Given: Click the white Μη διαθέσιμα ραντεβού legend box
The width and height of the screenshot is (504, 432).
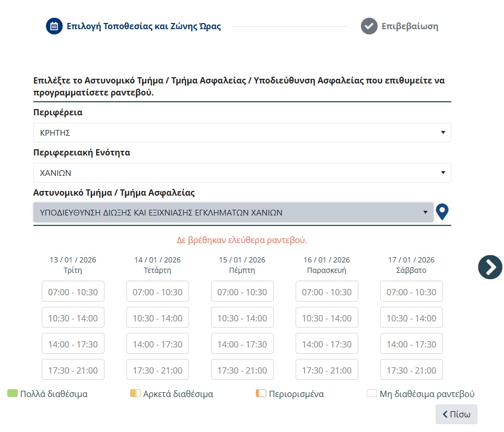Looking at the screenshot, I should (372, 393).
